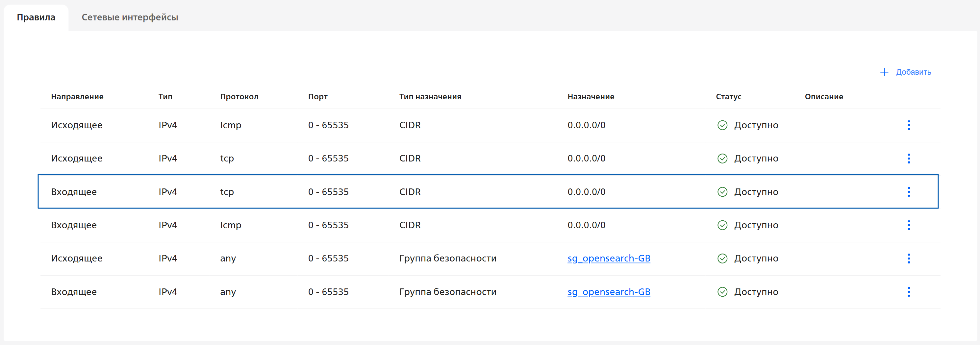Open actions menu for outgoing icmp rule
This screenshot has width=980, height=345.
(x=909, y=125)
